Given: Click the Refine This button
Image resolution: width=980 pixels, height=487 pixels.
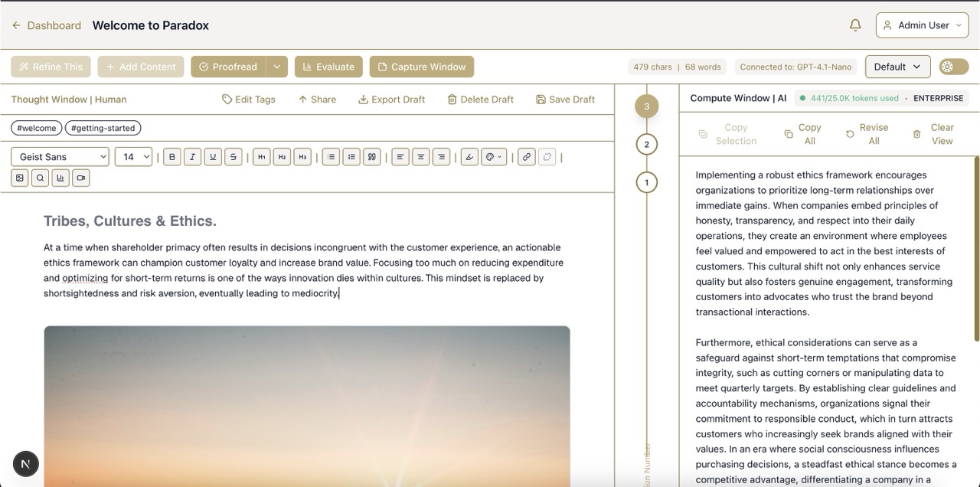Looking at the screenshot, I should 51,67.
